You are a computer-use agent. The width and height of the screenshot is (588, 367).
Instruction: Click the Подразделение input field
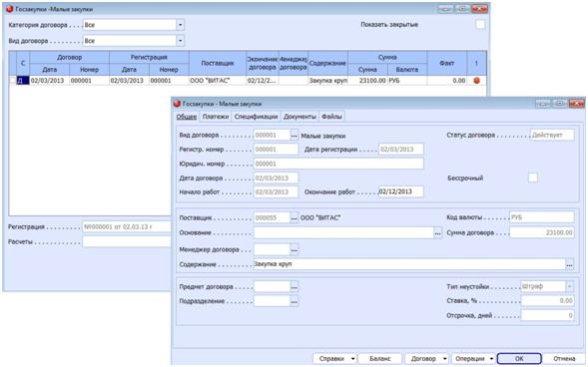coord(272,301)
